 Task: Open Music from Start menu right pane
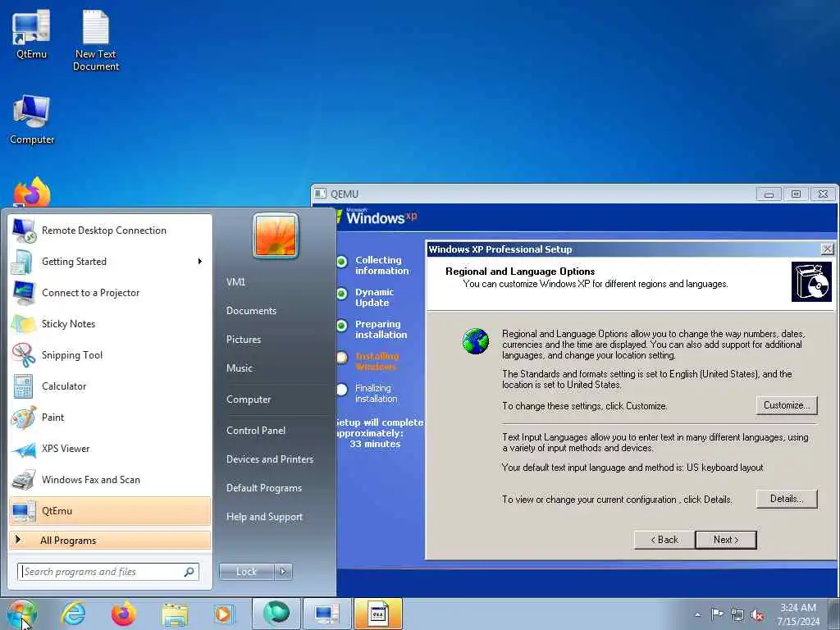(240, 368)
